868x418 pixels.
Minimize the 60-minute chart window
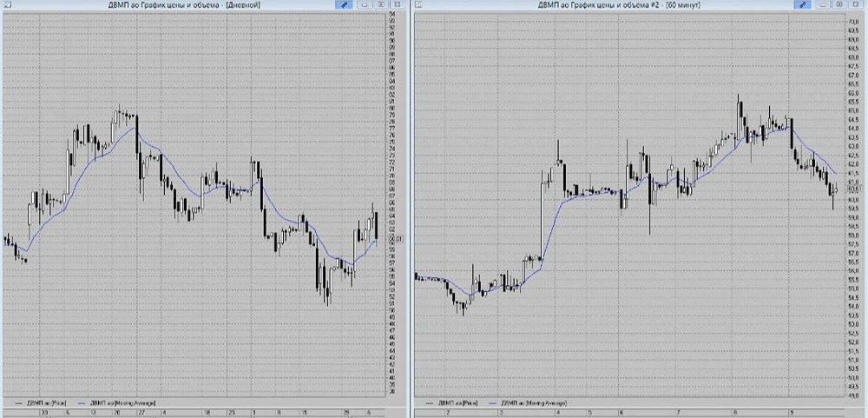pyautogui.click(x=824, y=4)
